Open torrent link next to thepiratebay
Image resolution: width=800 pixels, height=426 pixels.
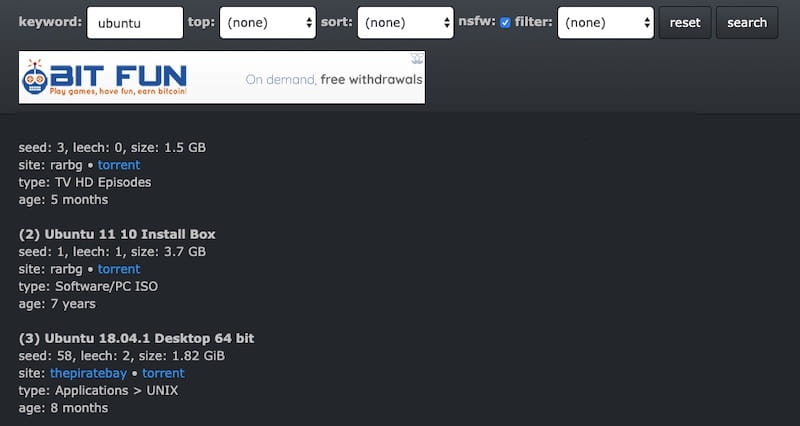pos(163,373)
